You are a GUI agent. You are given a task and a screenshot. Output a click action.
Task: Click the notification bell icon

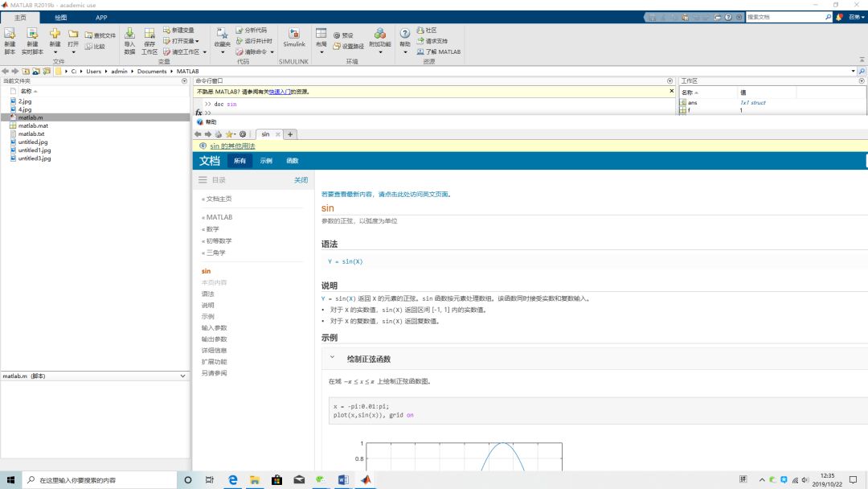[840, 17]
